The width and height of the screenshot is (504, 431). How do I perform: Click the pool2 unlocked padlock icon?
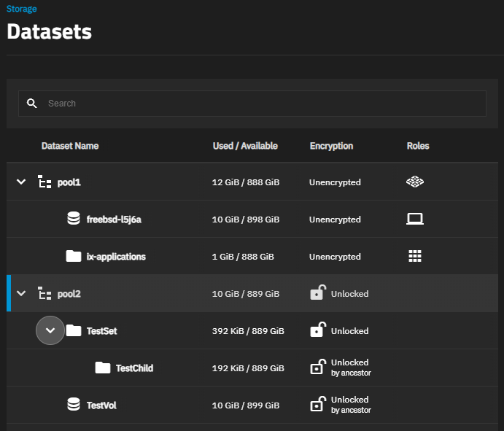[317, 293]
